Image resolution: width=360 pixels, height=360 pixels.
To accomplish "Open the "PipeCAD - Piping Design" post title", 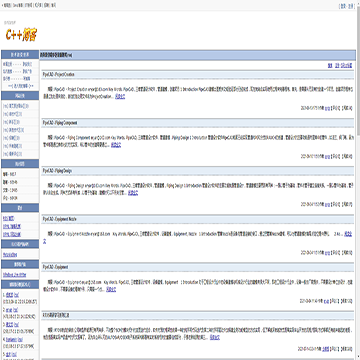I will pos(57,171).
